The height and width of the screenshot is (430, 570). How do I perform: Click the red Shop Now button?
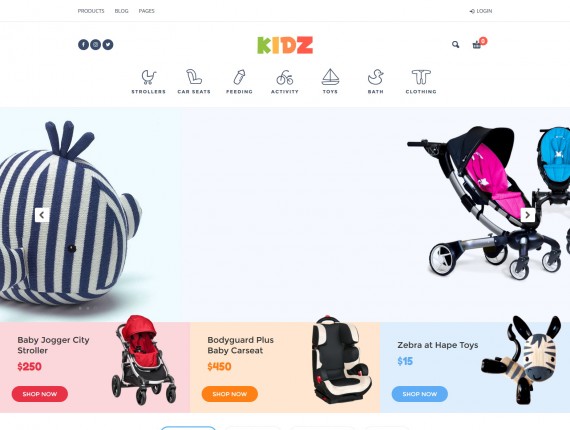[40, 394]
